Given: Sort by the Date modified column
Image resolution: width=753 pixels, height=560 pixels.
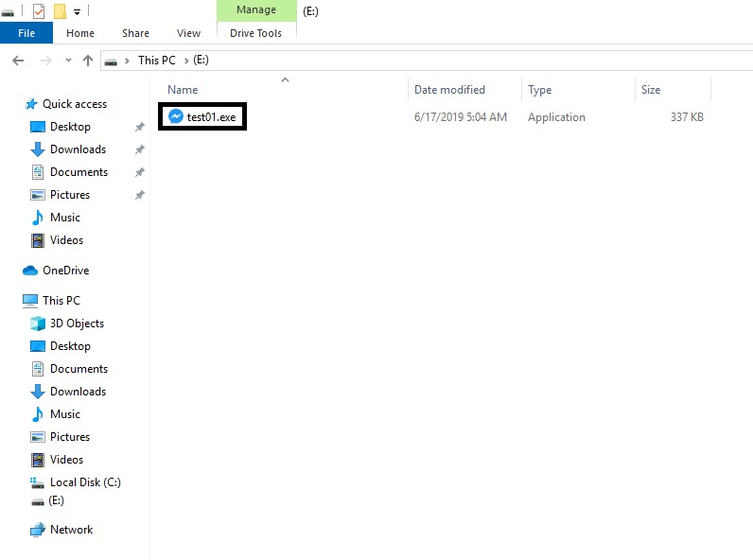Looking at the screenshot, I should click(x=449, y=90).
